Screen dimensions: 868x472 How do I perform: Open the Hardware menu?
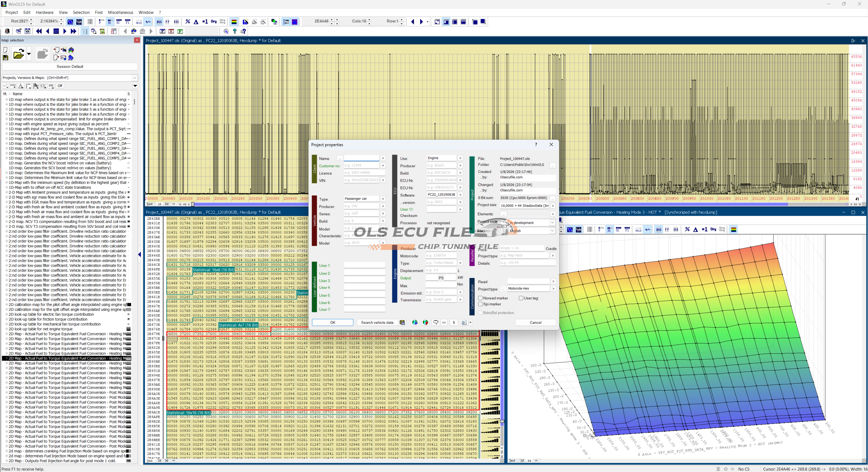click(x=44, y=12)
